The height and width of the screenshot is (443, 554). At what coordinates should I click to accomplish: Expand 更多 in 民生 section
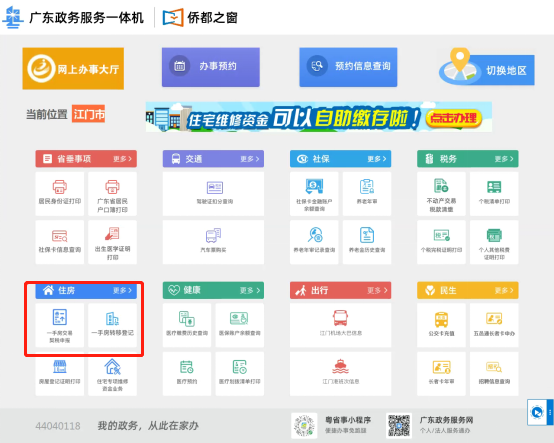pyautogui.click(x=504, y=290)
